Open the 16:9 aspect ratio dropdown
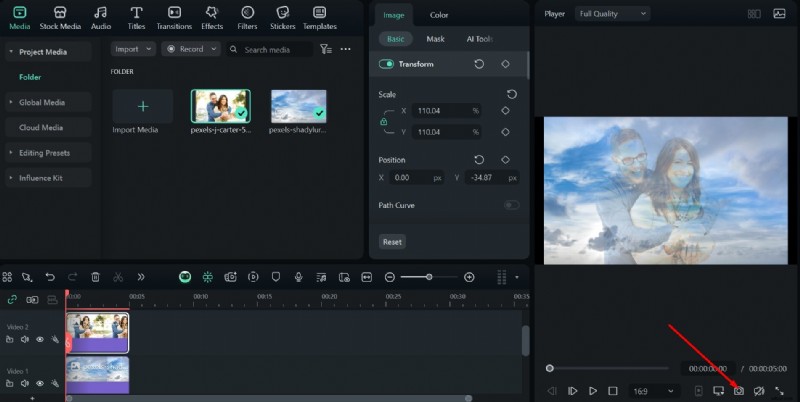This screenshot has width=800, height=402. pos(655,391)
